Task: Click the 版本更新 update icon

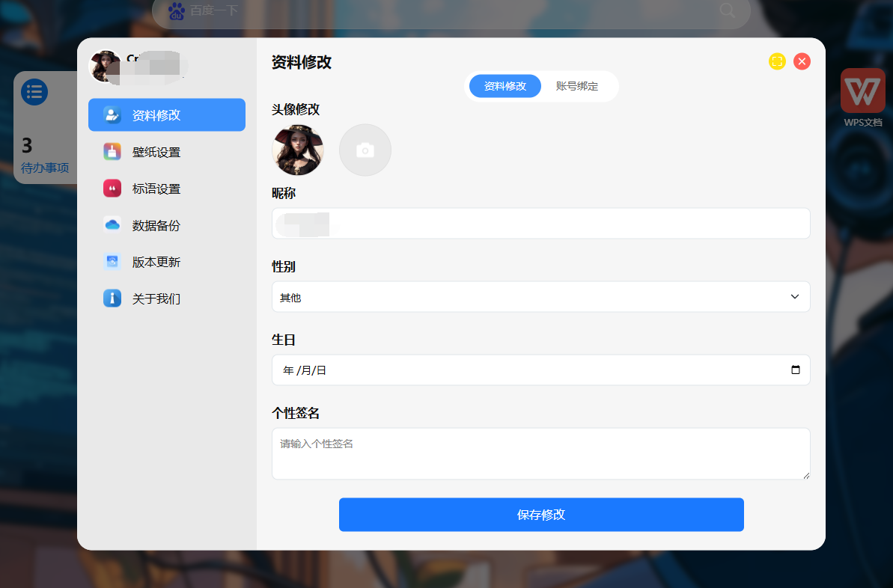Action: (112, 262)
